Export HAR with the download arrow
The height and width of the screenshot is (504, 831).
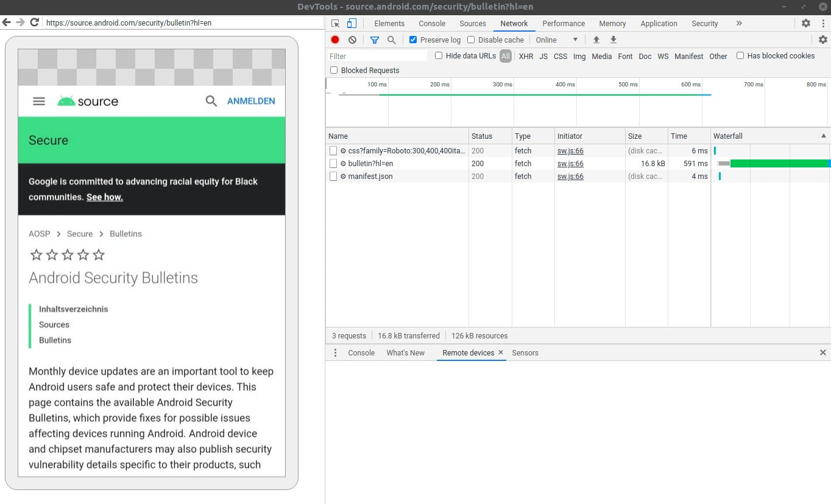(x=614, y=40)
